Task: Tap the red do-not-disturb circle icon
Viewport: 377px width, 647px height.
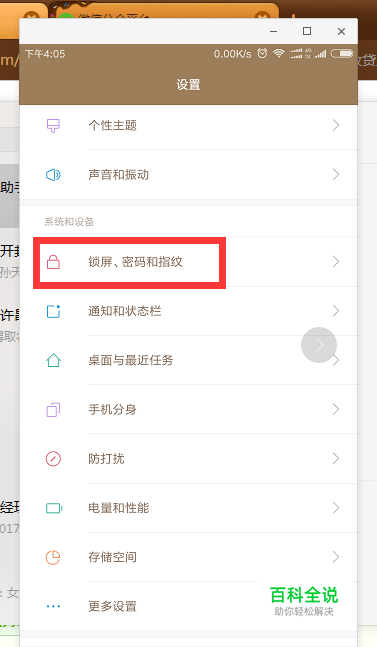Action: [x=53, y=458]
